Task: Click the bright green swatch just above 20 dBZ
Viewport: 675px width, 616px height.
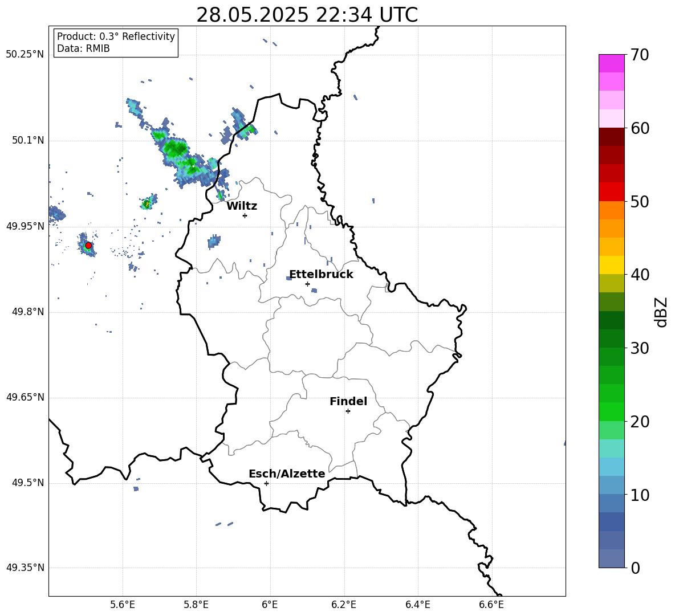Action: 611,411
